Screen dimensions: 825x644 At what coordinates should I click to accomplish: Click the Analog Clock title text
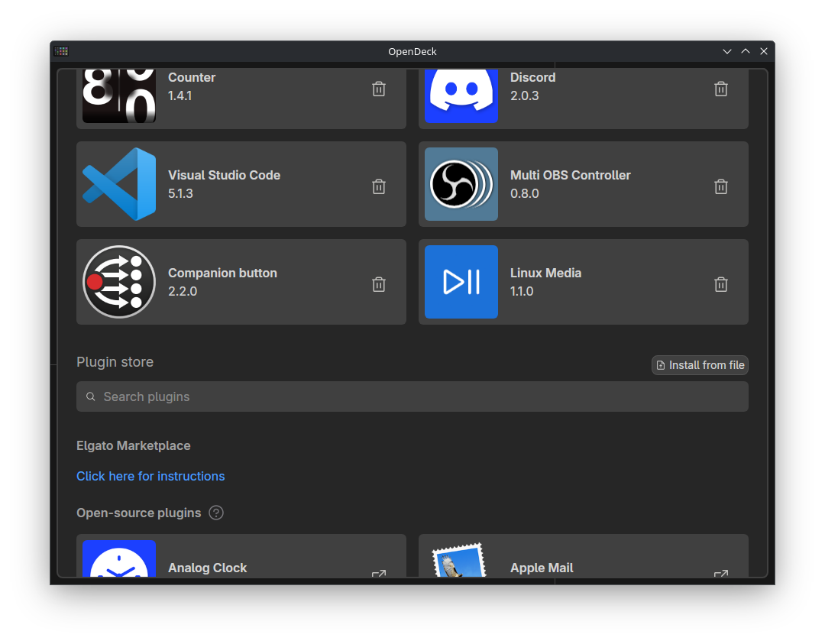[x=207, y=568]
